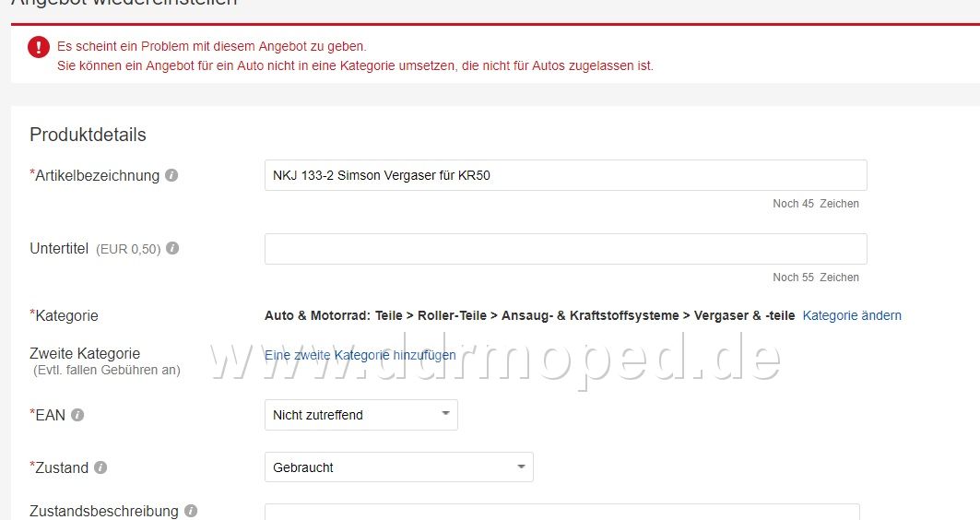Click the error message about Auto Kategorie
The height and width of the screenshot is (520, 980).
pyautogui.click(x=355, y=65)
